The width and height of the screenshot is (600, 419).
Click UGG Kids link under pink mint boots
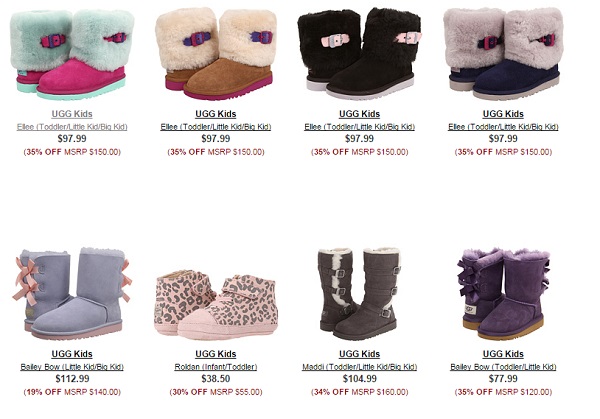click(72, 114)
